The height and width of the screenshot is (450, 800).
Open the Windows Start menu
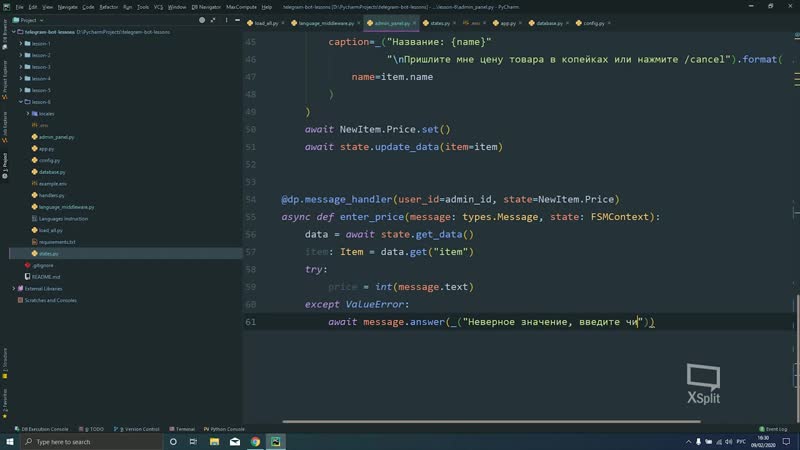pyautogui.click(x=10, y=442)
